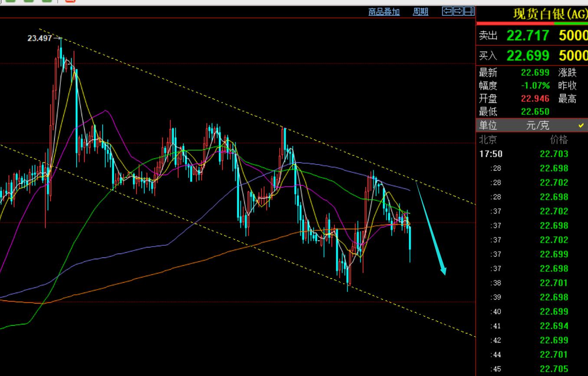
Task: Click the red icon in top toolbar
Action: [x=70, y=1]
